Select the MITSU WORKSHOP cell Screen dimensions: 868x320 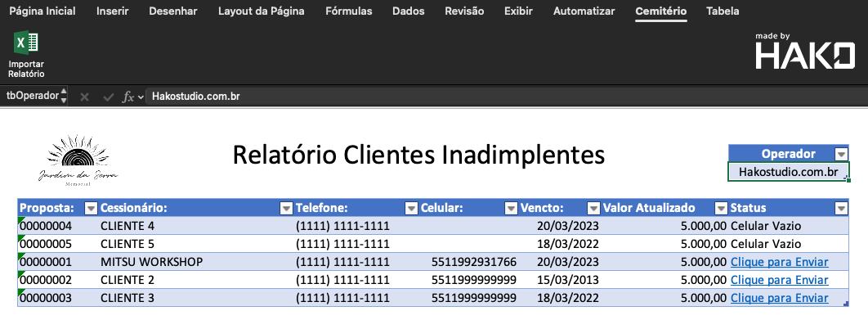point(196,263)
